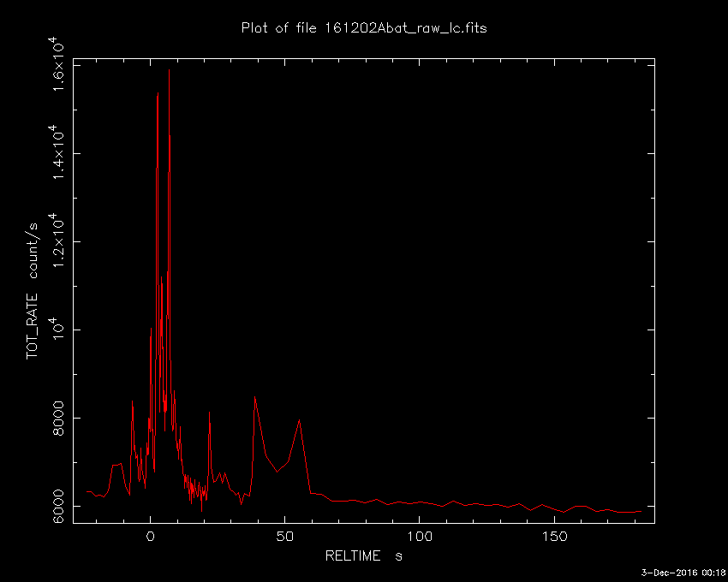Click the x-axis tick label '100'
The image size is (728, 582).
[420, 537]
